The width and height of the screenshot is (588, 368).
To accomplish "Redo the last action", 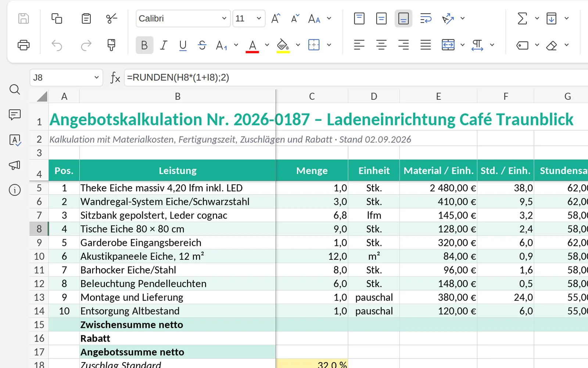I will (86, 45).
